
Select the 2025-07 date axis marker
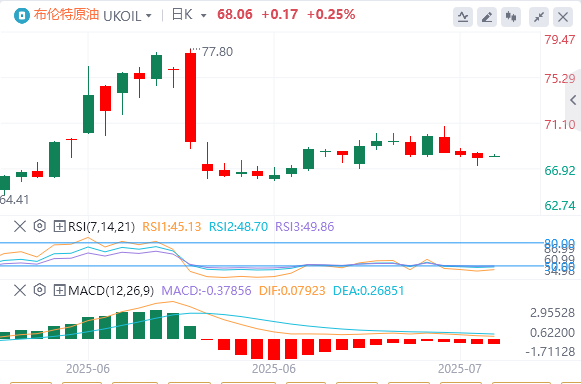tap(459, 369)
